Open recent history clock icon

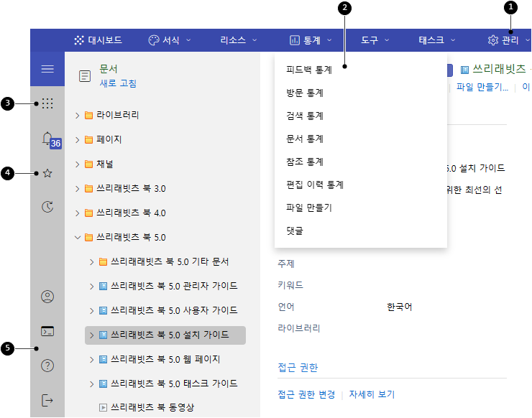(47, 206)
